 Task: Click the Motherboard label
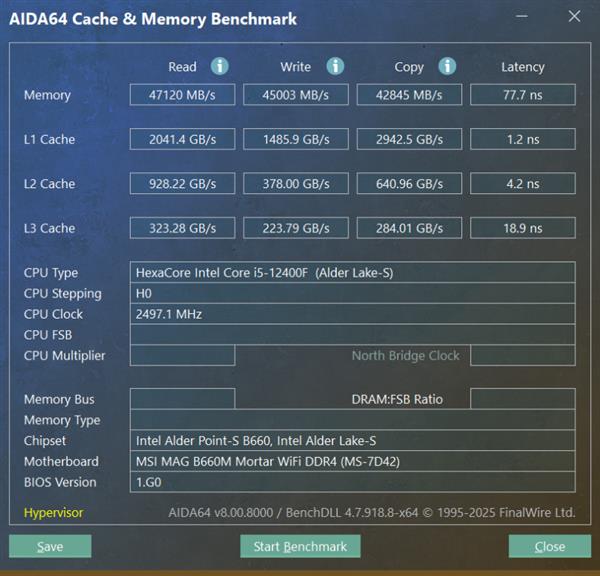(61, 461)
